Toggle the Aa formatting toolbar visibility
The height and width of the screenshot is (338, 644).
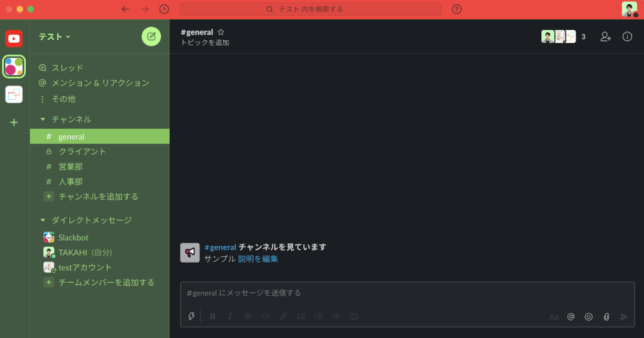click(553, 317)
